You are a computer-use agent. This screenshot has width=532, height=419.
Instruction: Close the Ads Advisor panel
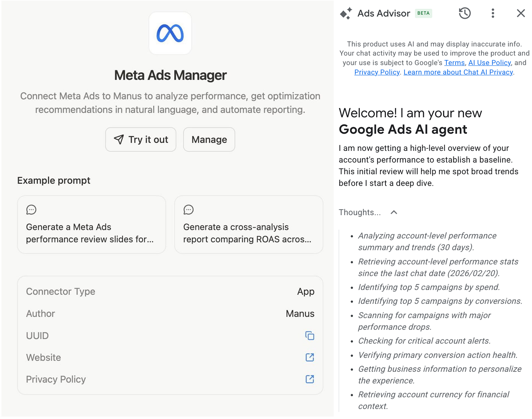[521, 14]
